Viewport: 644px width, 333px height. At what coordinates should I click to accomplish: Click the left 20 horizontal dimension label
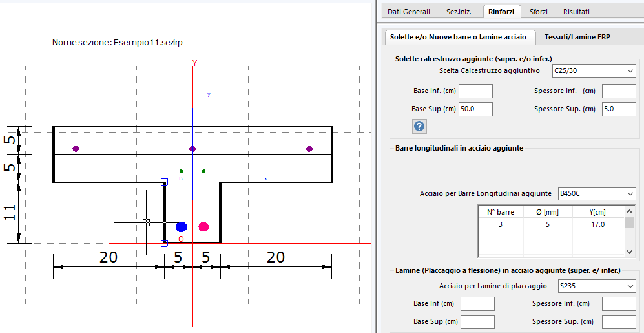[109, 257]
